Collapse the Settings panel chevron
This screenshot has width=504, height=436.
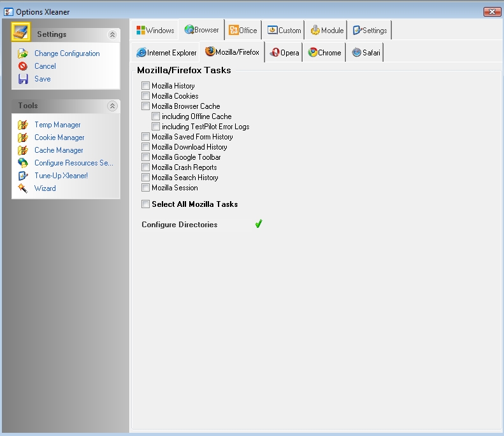(112, 34)
